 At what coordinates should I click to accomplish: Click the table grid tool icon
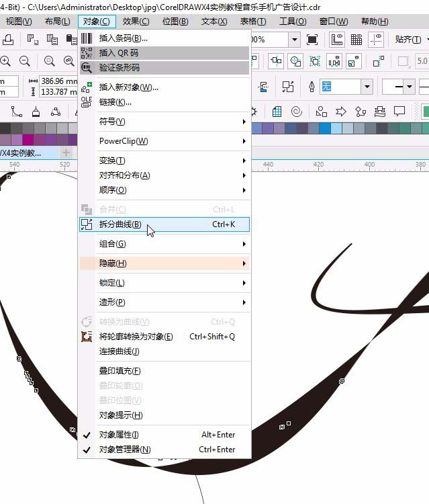pos(277,112)
